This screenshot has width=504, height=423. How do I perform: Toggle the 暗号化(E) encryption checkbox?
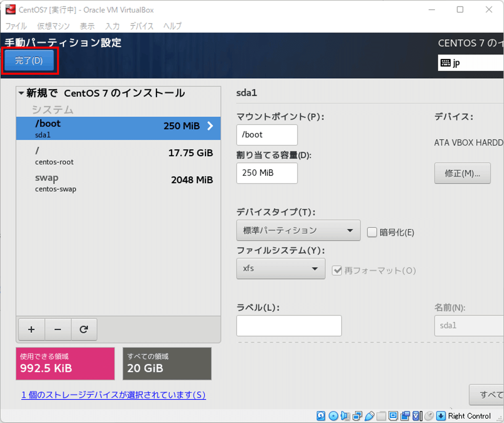[x=372, y=232]
